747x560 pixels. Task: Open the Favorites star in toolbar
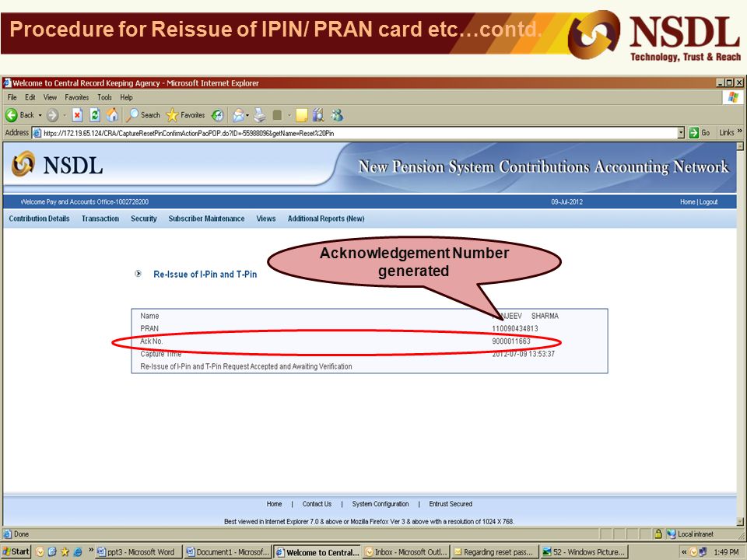coord(185,115)
